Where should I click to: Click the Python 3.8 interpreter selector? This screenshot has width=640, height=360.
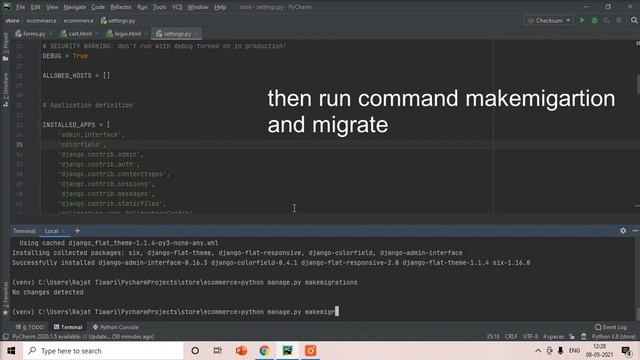click(x=614, y=337)
